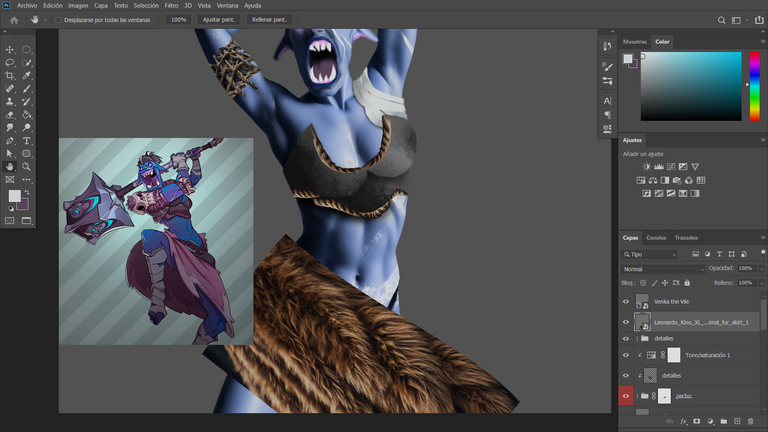Select the Elliptical Marquee tool
Screen dimensions: 768x432
pos(26,49)
